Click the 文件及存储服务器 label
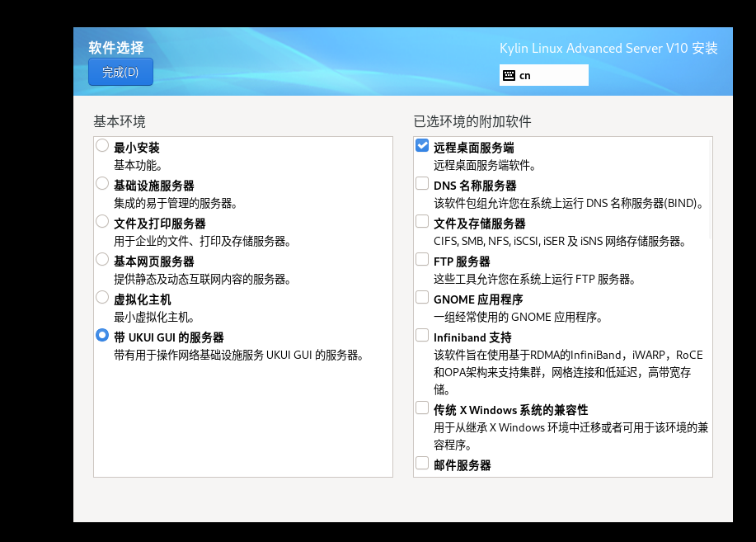756x542 pixels. coord(479,224)
